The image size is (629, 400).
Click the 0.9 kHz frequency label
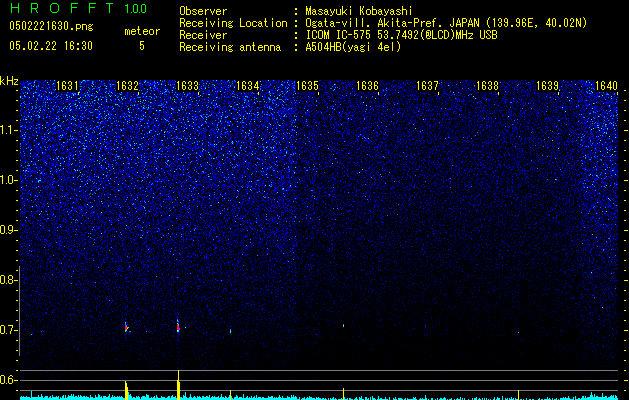pos(8,230)
